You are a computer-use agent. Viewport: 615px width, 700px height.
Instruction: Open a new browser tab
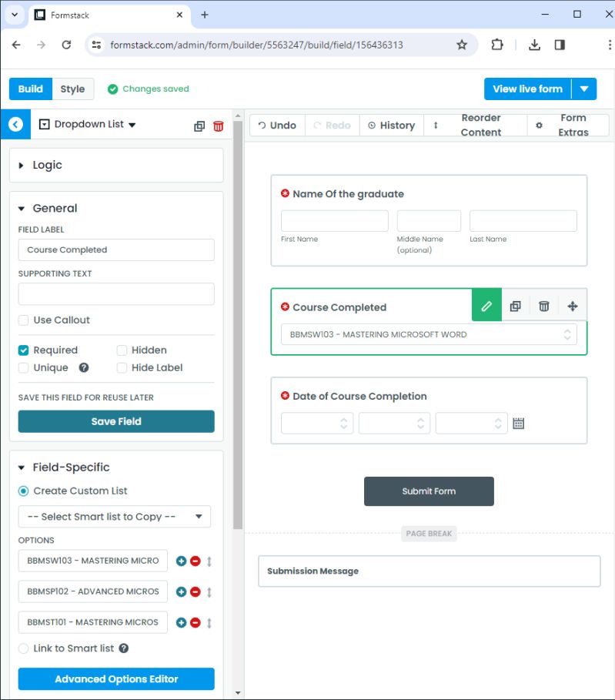[205, 15]
